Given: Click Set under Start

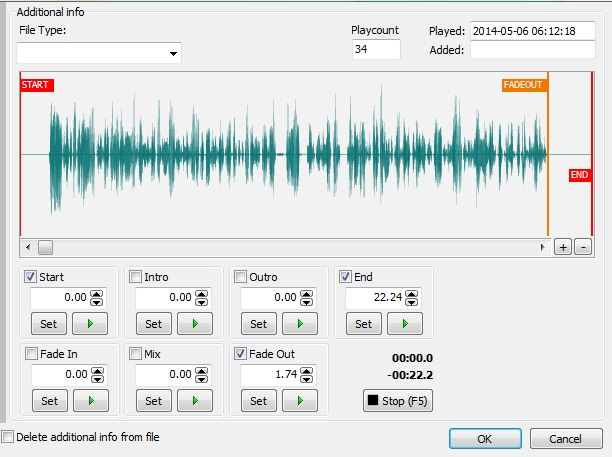Looking at the screenshot, I should (49, 324).
